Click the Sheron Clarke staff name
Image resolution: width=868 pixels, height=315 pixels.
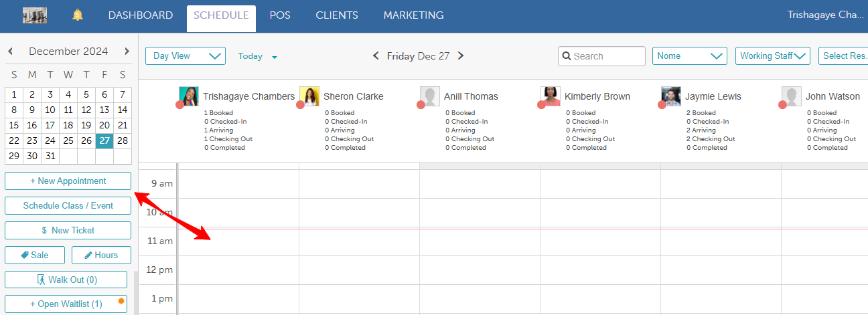point(354,96)
